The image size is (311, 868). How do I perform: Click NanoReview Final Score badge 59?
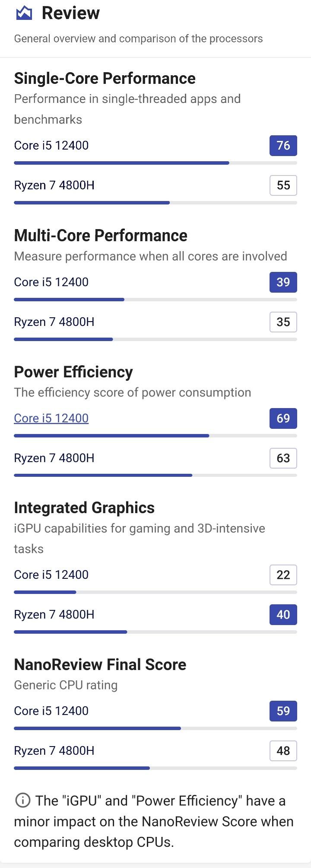[283, 711]
